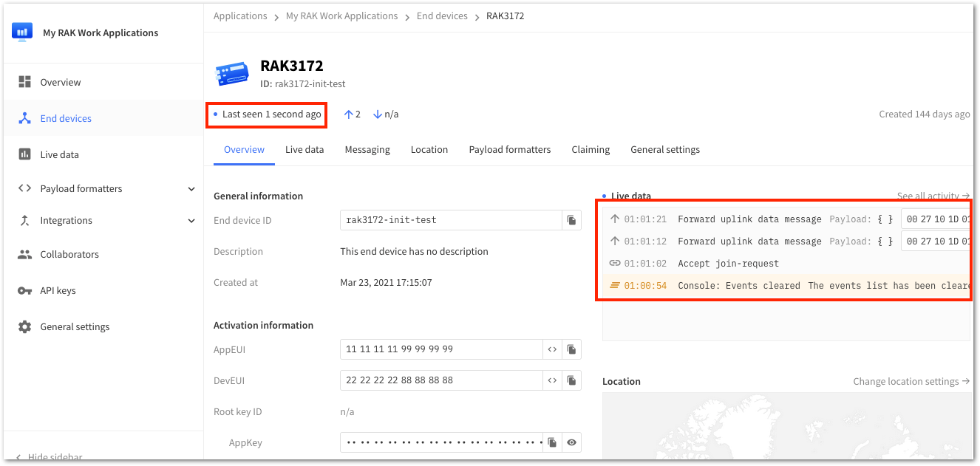The height and width of the screenshot is (466, 980).
Task: Reveal the hidden AppKey with eye icon
Action: click(571, 442)
